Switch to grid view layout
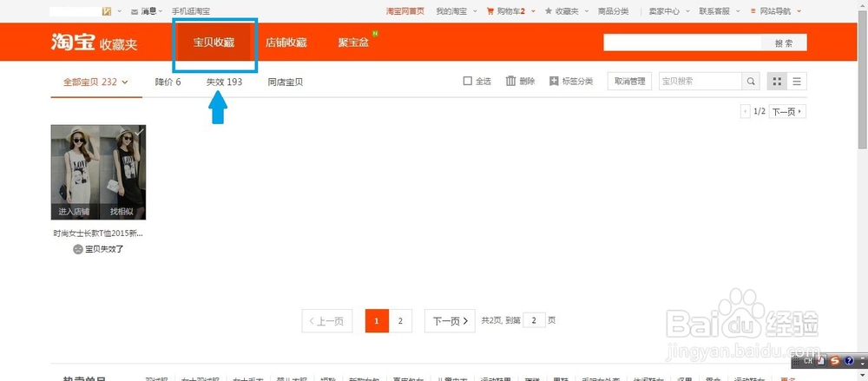Image resolution: width=868 pixels, height=381 pixels. coord(777,82)
